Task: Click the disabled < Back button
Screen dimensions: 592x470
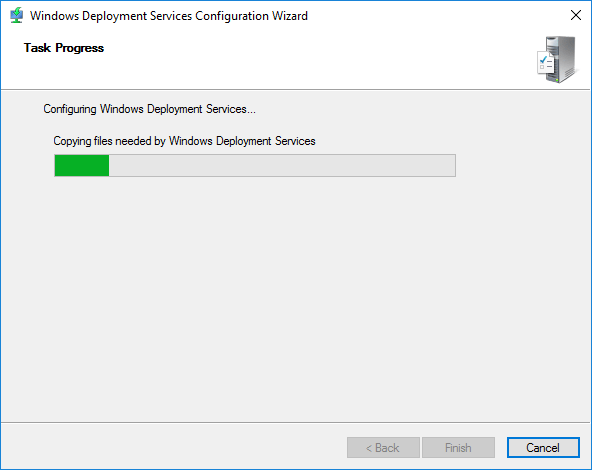Action: pyautogui.click(x=383, y=448)
